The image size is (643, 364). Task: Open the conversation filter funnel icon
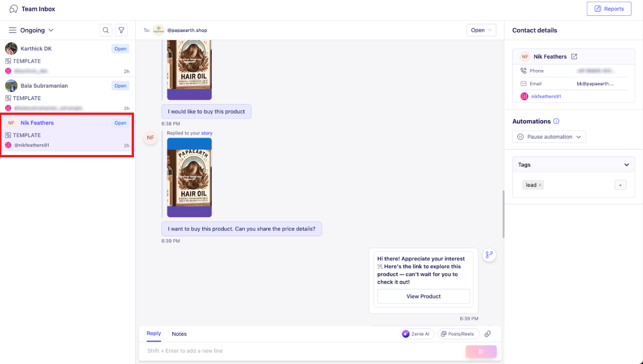tap(121, 30)
